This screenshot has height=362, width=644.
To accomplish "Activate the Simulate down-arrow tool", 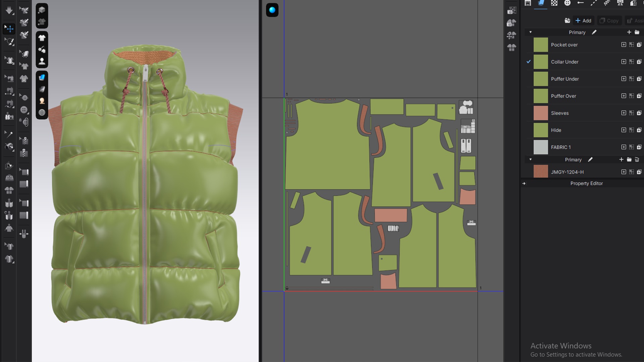I will click(9, 10).
